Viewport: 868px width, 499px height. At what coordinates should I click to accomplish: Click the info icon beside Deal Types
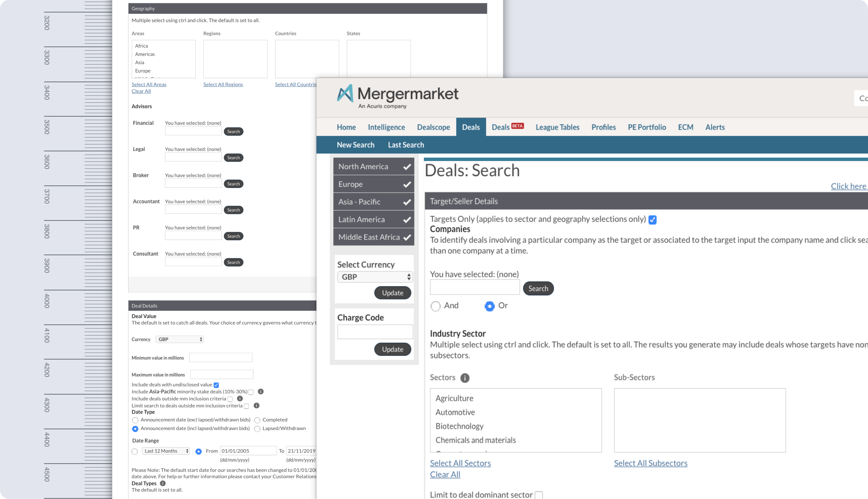[x=163, y=483]
